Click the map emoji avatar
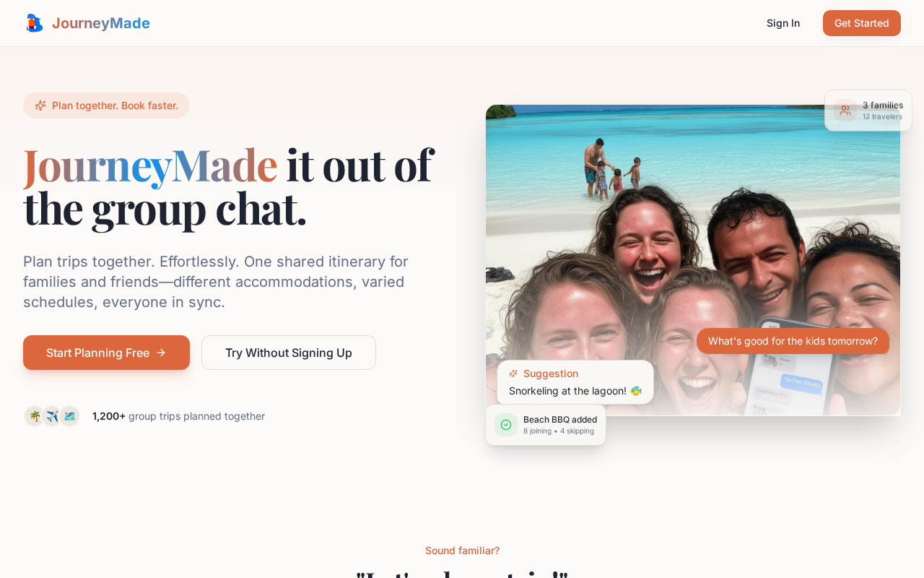The width and height of the screenshot is (924, 578). (69, 416)
